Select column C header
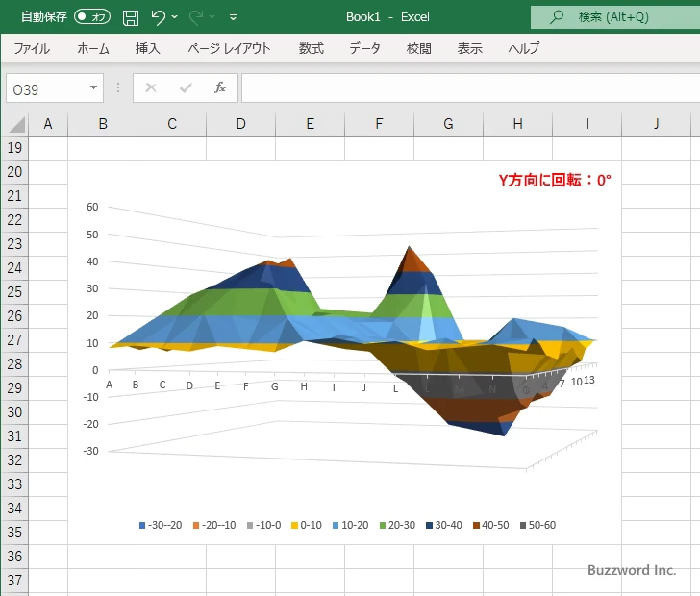The height and width of the screenshot is (596, 700). 171,124
